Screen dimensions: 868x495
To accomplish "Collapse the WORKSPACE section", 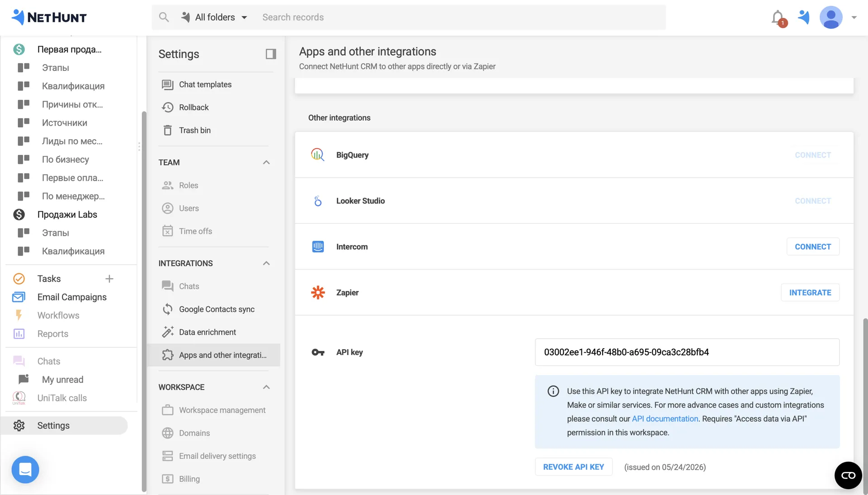I will click(x=266, y=387).
